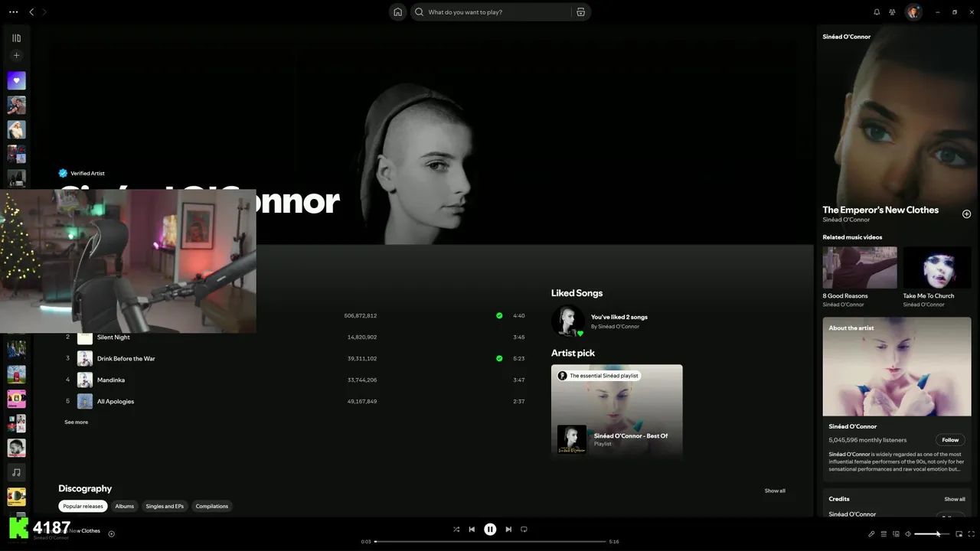Follow Sinéad O'Connor in About panel

(950, 440)
